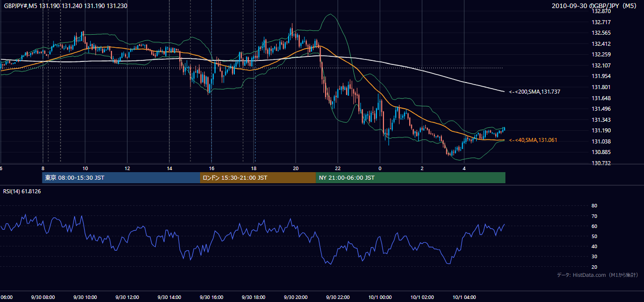Click hour tick 8 on chart time axis
644x302 pixels.
coord(43,168)
